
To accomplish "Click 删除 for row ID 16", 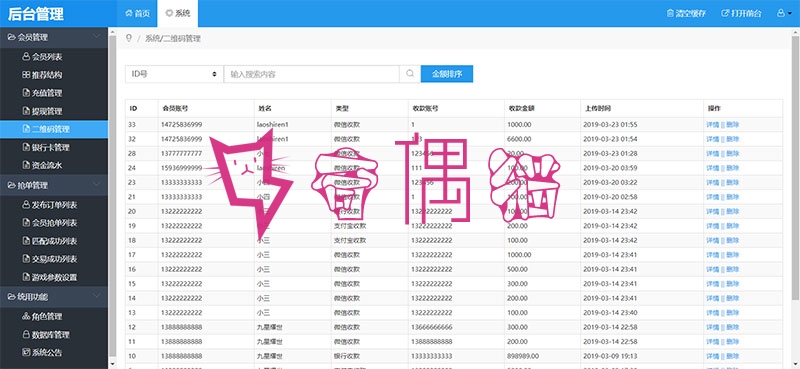I will point(733,269).
